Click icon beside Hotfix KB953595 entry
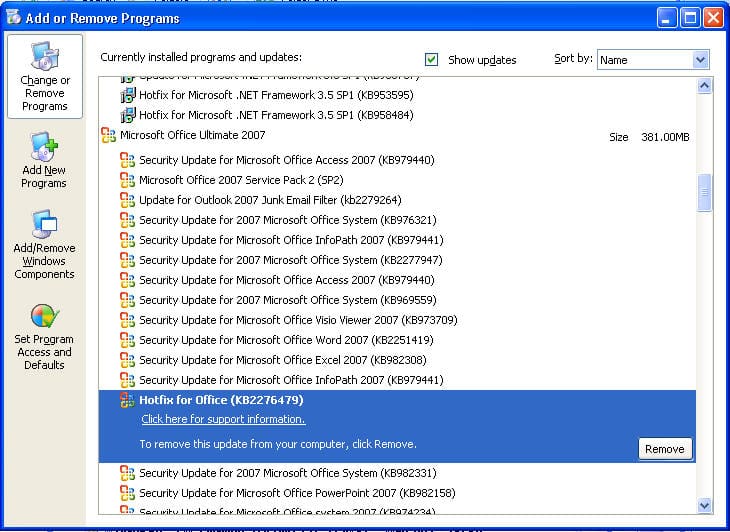 128,95
